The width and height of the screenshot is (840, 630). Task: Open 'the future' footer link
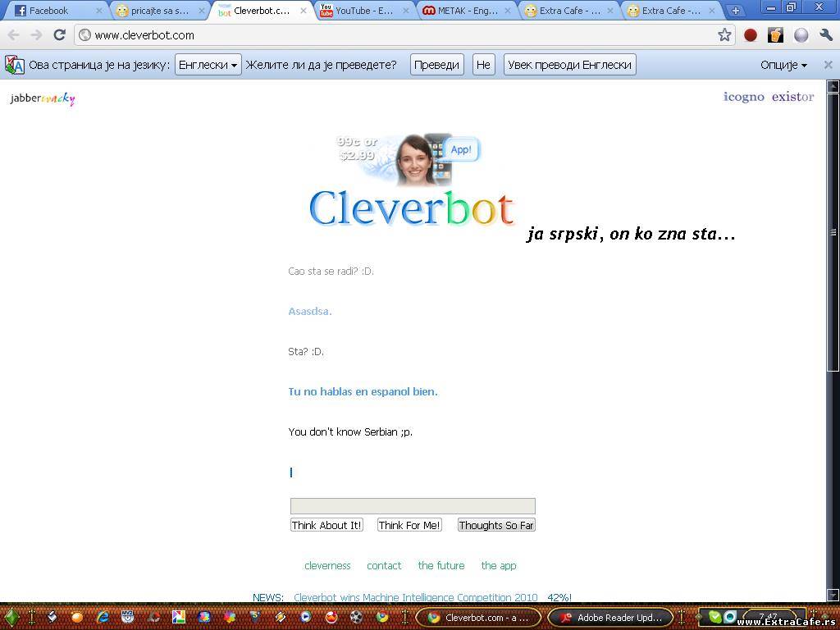[x=441, y=566]
